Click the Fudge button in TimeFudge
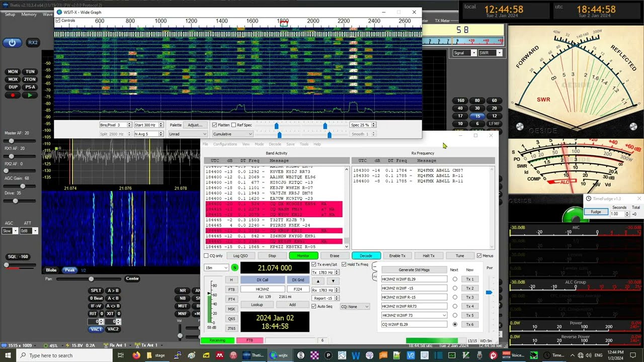Viewport: 644px width, 362px height. [596, 212]
